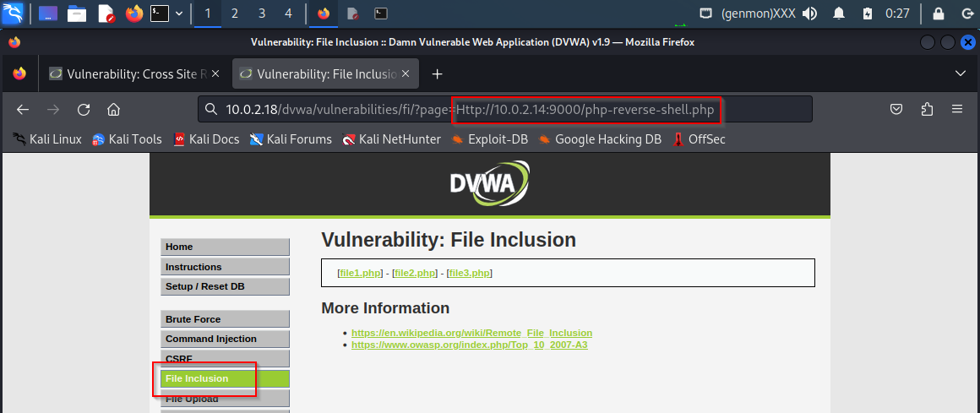Click into the URL address bar

tap(505, 109)
